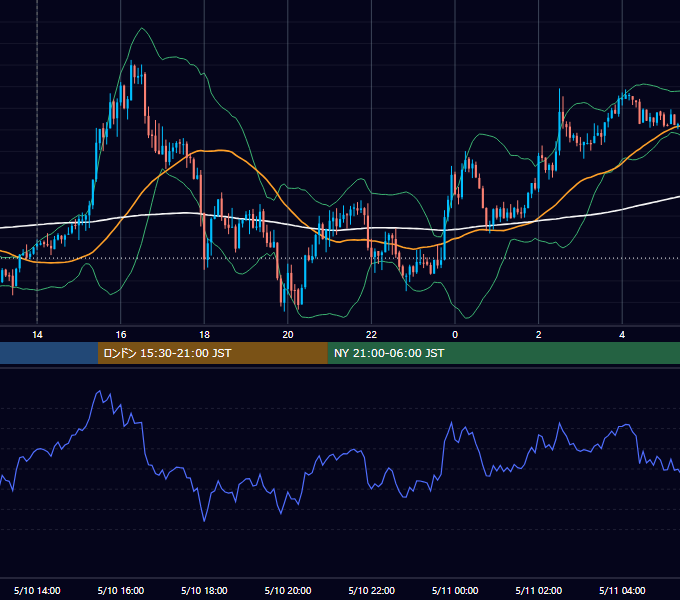Click the 5/10 18:00 date label
This screenshot has width=680, height=600.
[204, 590]
